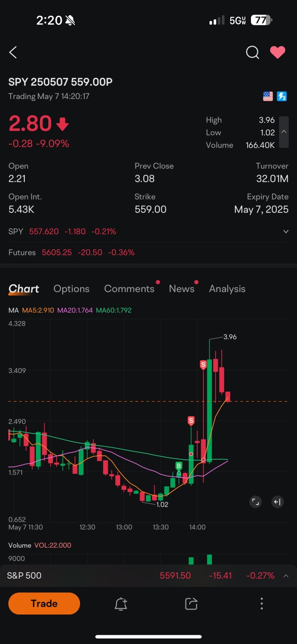Tap the current price 2.80

point(30,123)
